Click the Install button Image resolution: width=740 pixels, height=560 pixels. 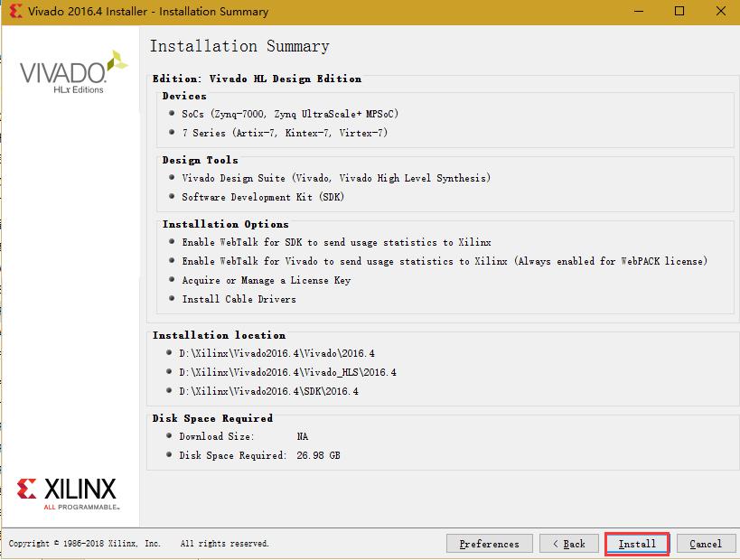637,544
